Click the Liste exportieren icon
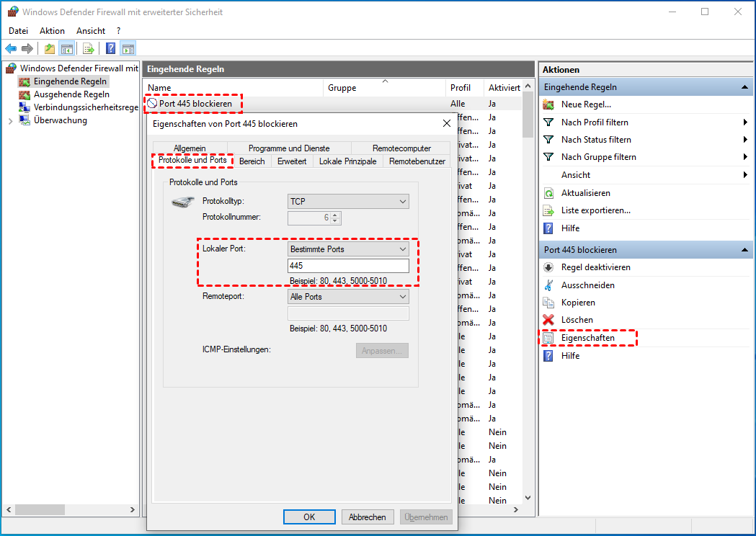Screen dimensions: 756x536 click(548, 210)
